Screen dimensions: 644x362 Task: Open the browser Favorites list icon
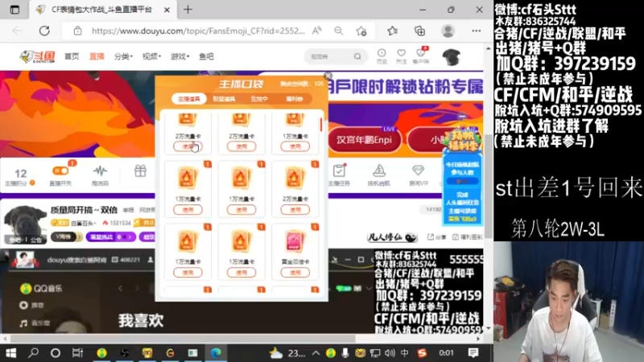pos(392,31)
